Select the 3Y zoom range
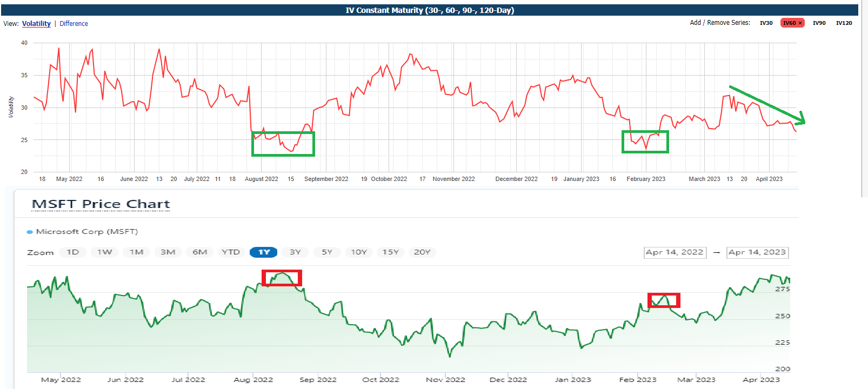Image resolution: width=868 pixels, height=389 pixels. tap(295, 252)
